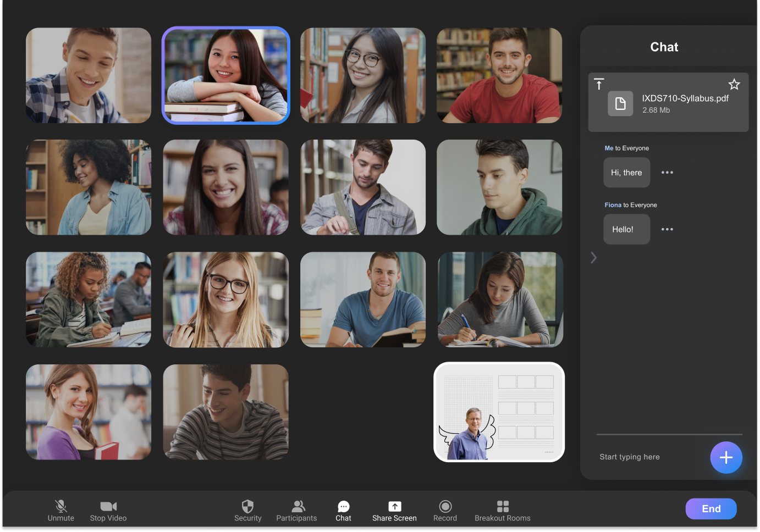Click the "Start typing here" message field
Image resolution: width=760 pixels, height=532 pixels.
click(649, 457)
